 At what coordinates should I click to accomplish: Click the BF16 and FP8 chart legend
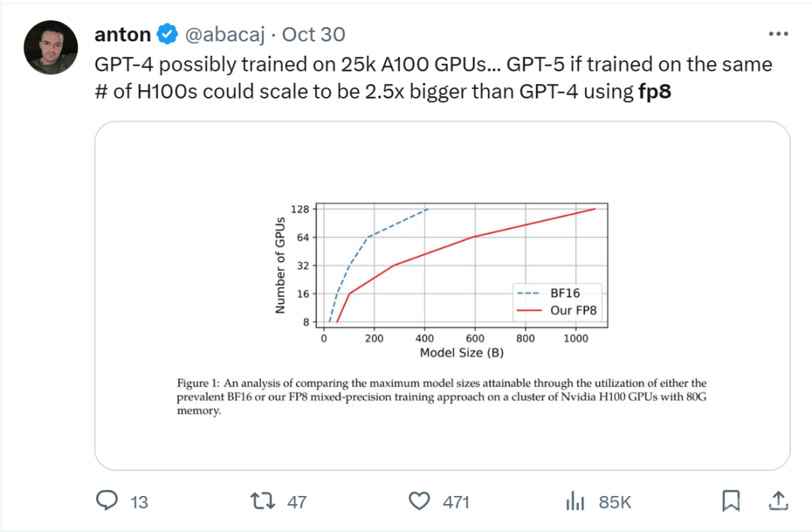pos(557,301)
